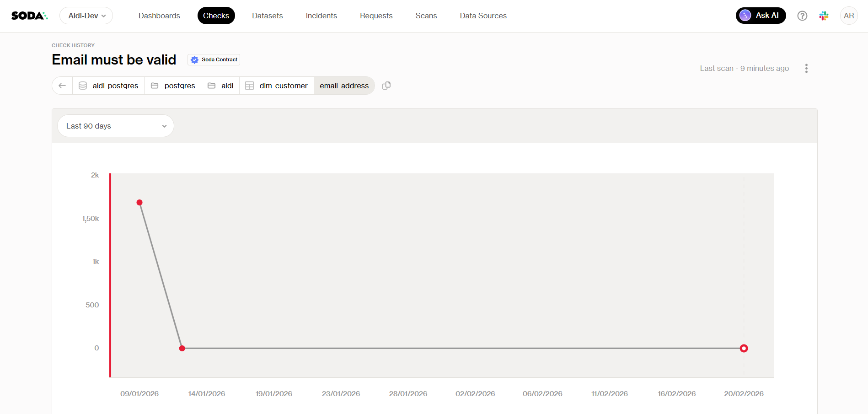
Task: Select the latest hollow data point on chart
Action: point(744,348)
